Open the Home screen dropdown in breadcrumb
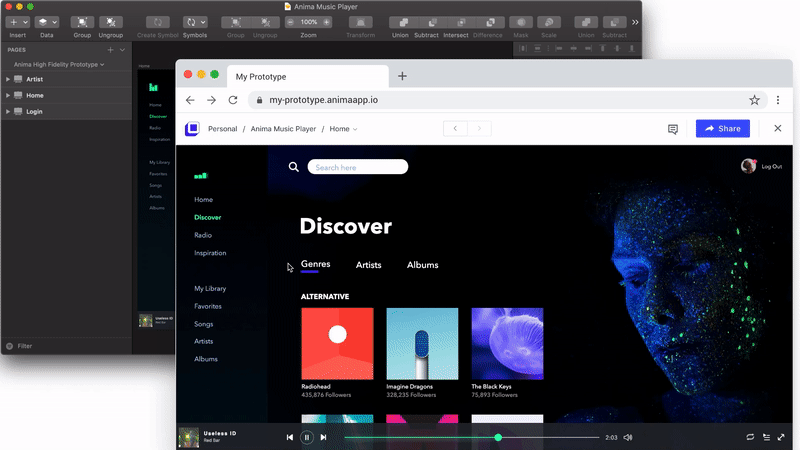 343,129
